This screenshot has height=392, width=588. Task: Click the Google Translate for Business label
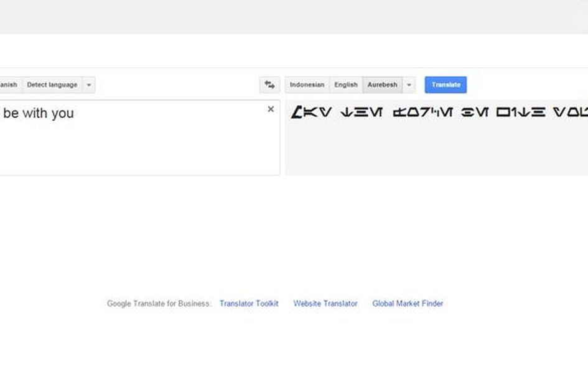[x=159, y=304]
